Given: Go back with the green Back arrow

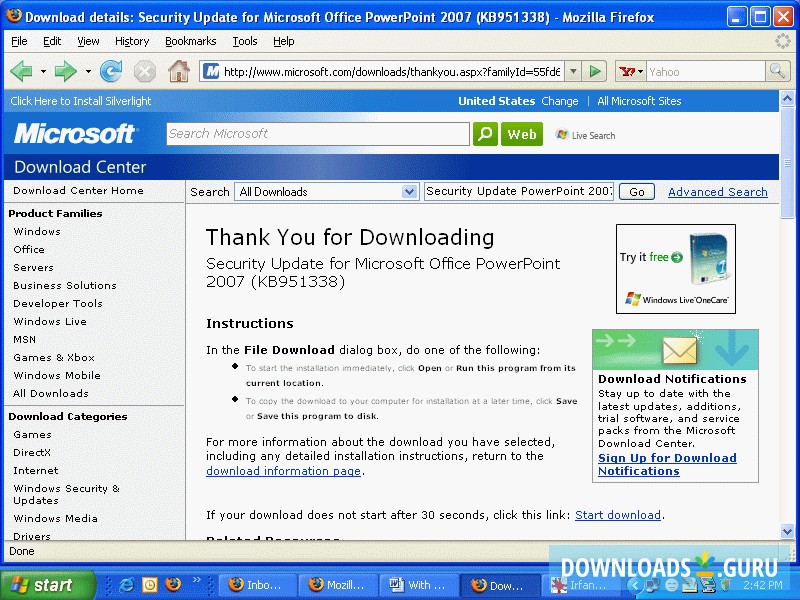Looking at the screenshot, I should click(21, 71).
